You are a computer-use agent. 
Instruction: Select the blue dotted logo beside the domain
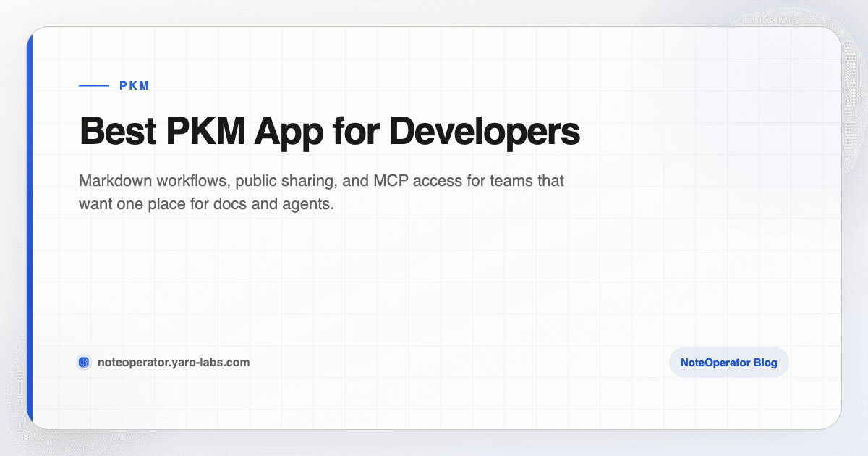(x=84, y=361)
